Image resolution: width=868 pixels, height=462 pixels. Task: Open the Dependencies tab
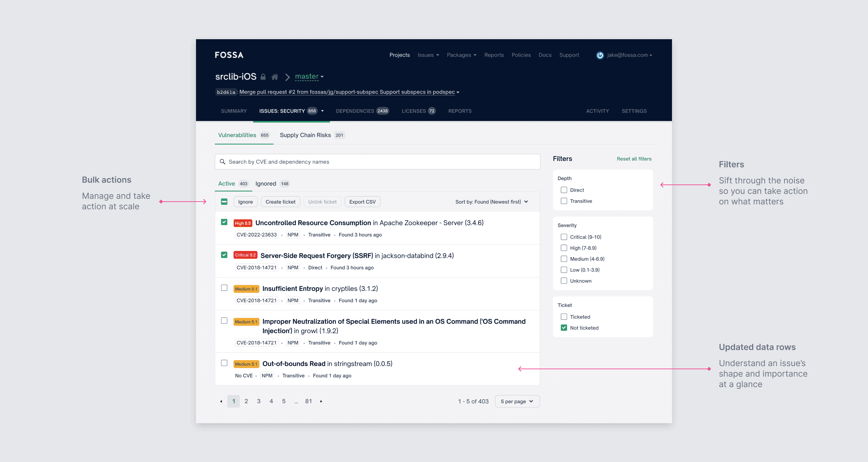tap(362, 111)
